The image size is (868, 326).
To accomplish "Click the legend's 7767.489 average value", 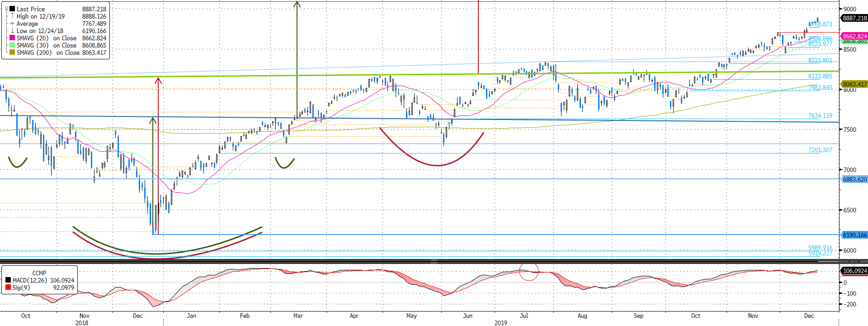I will (94, 24).
